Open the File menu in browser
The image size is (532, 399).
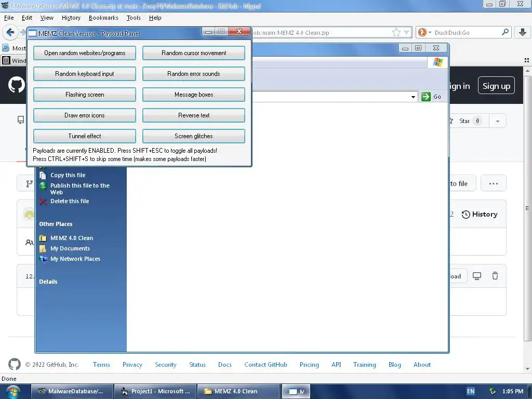(9, 18)
